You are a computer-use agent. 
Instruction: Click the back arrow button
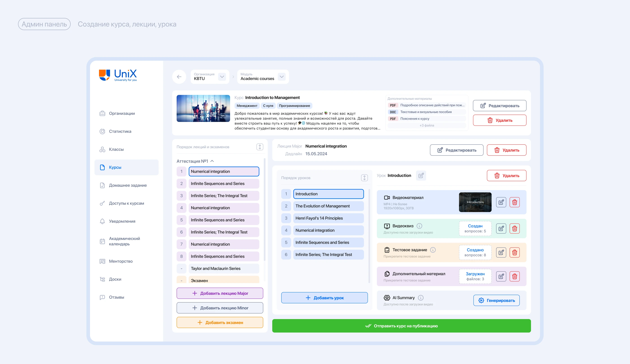click(x=179, y=77)
